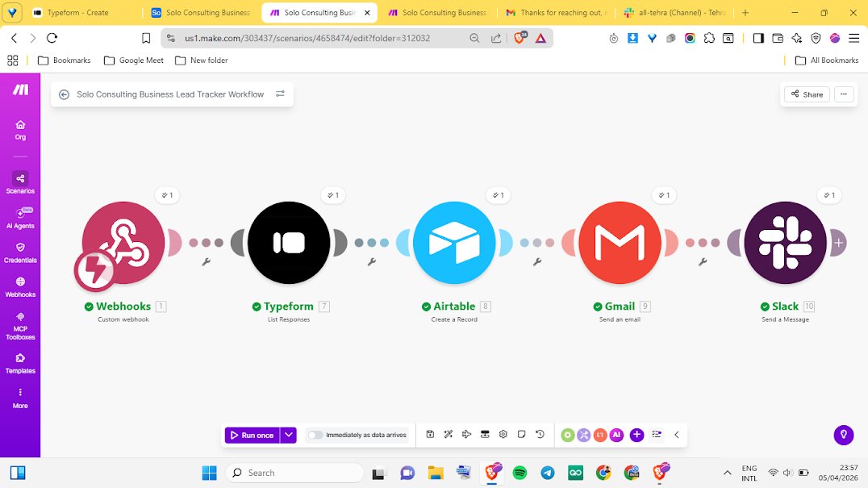Viewport: 868px width, 488px height.
Task: Go back from the scenario editor
Action: point(65,94)
